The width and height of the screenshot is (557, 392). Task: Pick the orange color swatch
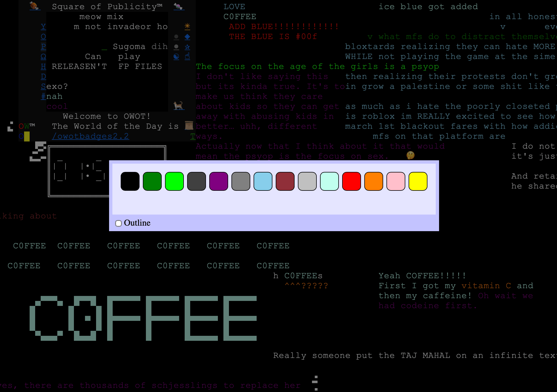coord(374,181)
